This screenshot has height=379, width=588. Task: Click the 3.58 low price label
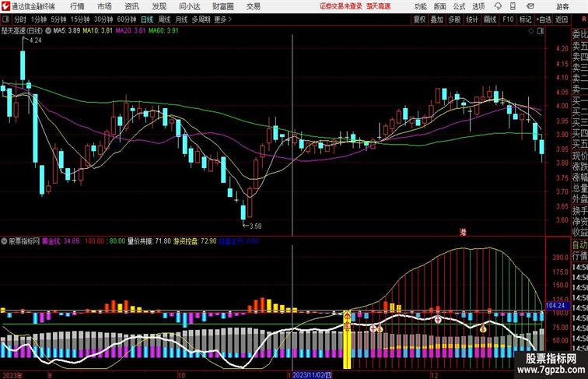point(255,226)
